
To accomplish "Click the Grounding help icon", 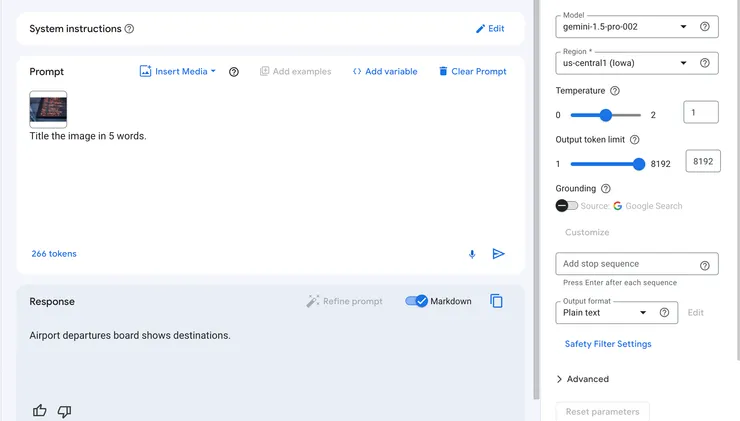I will (605, 189).
